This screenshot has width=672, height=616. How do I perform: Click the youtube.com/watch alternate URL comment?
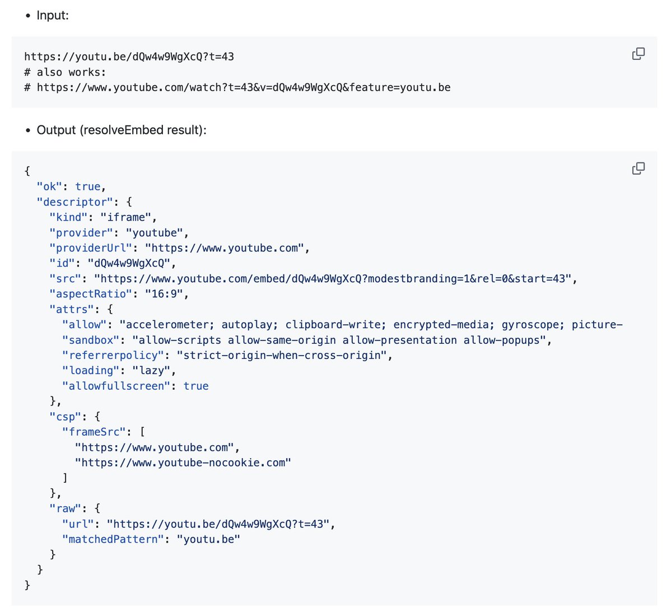pyautogui.click(x=237, y=87)
